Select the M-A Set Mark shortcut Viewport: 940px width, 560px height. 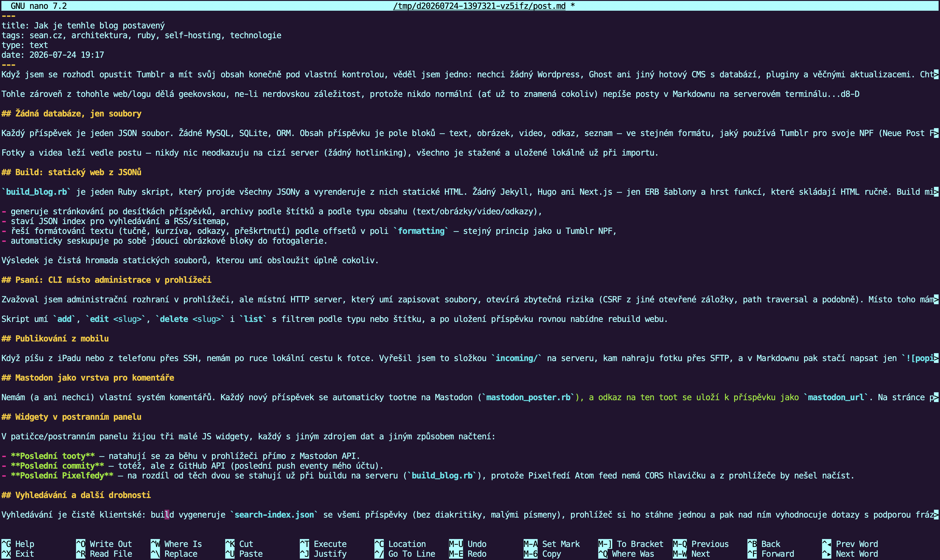[551, 544]
